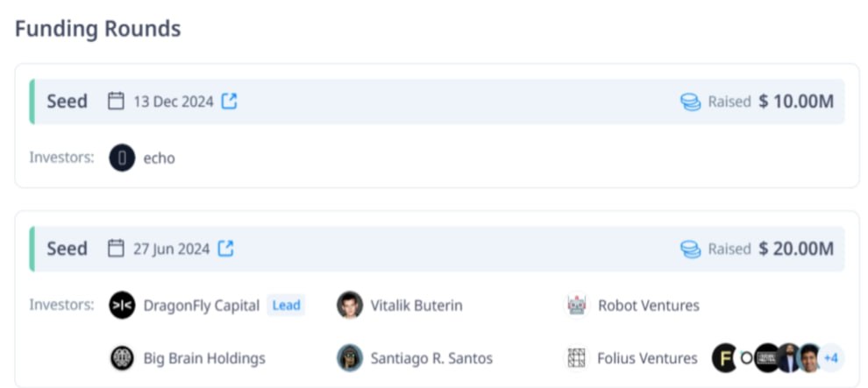Open the Vitalik Buterin investor link

[416, 306]
